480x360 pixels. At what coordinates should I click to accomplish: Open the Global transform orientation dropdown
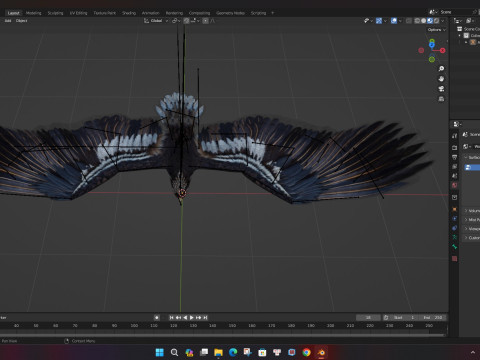[156, 21]
